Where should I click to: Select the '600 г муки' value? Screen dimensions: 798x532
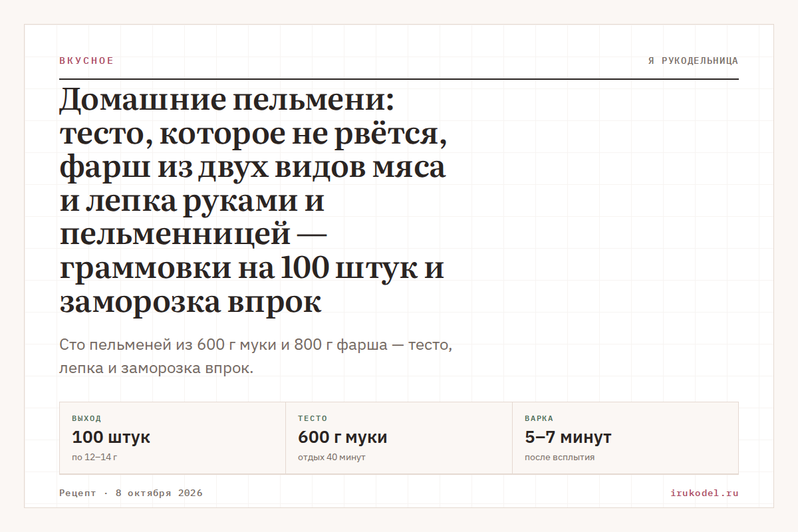point(342,438)
